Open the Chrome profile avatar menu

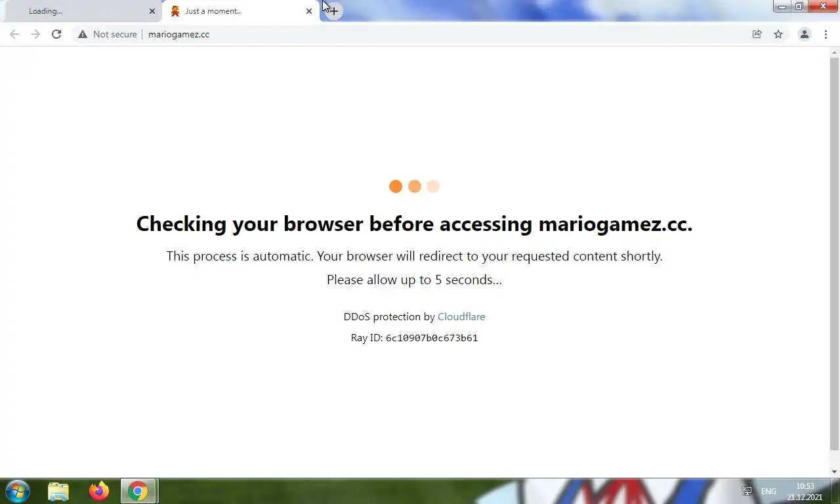pos(804,34)
